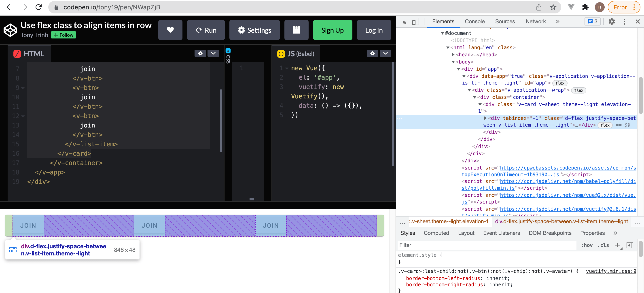
Task: Toggle the :hov element state panel
Action: 587,245
